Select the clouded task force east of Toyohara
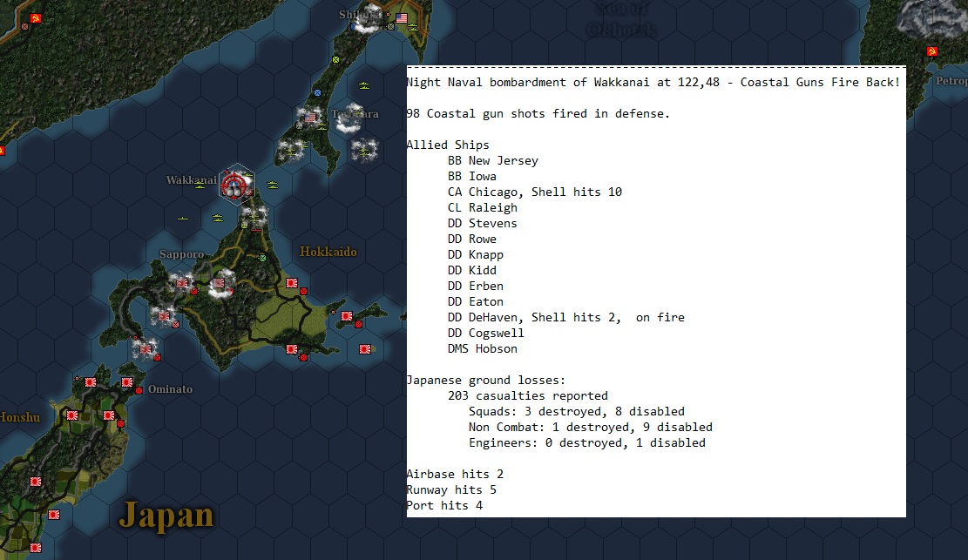 [364, 150]
